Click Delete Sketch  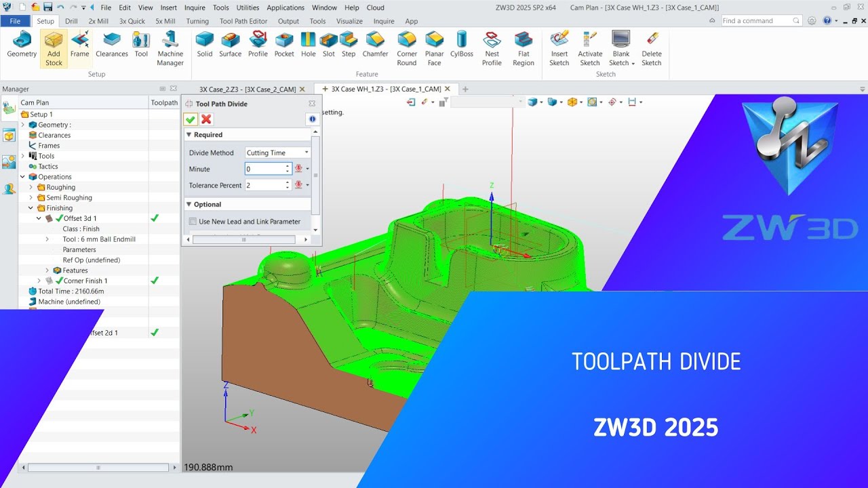[x=652, y=48]
